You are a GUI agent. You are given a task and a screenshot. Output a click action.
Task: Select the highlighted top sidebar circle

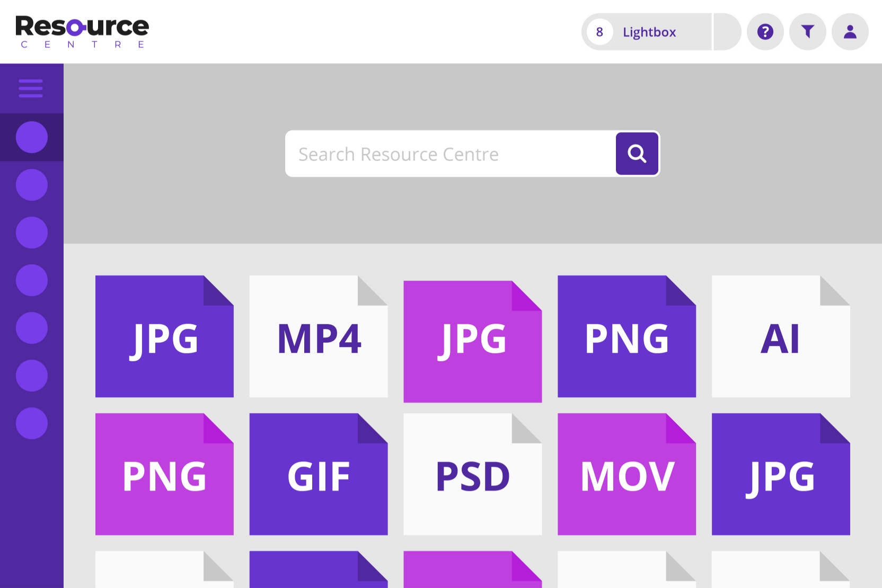pos(32,137)
